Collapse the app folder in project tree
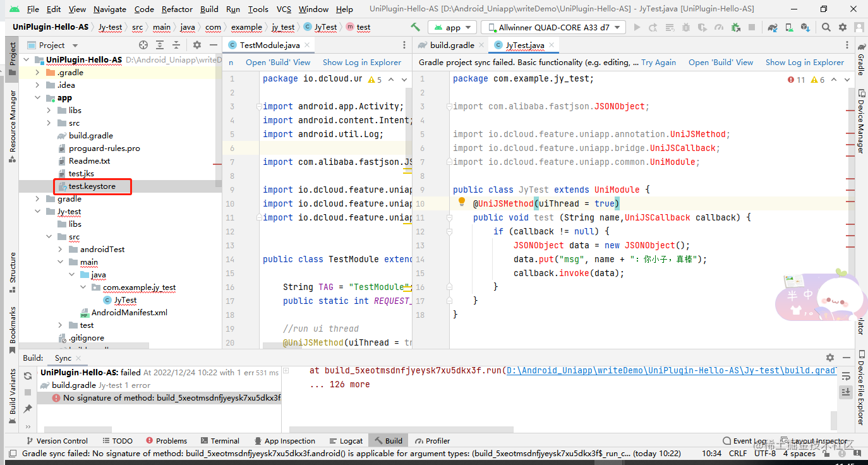The width and height of the screenshot is (868, 465). [x=39, y=98]
